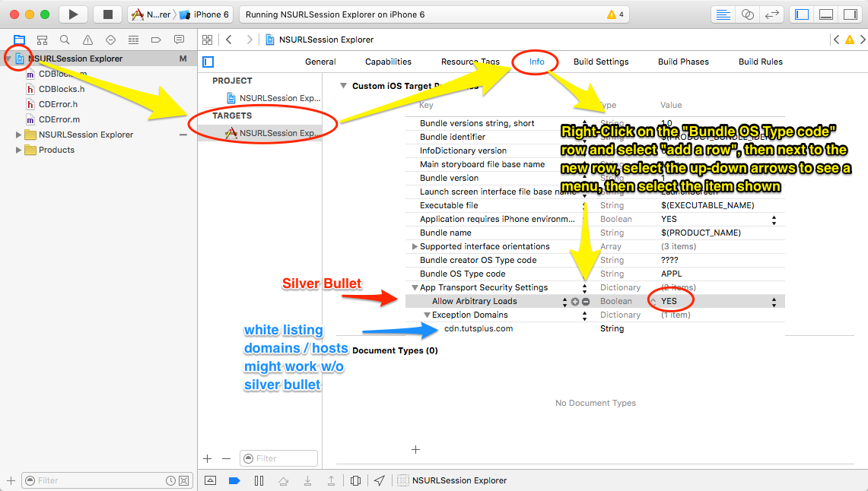
Task: Toggle Allow Arbitrary Loads value stepper
Action: coord(774,300)
